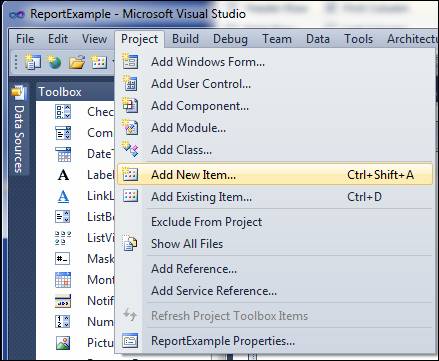Open the Debug menu
The width and height of the screenshot is (439, 361).
230,39
